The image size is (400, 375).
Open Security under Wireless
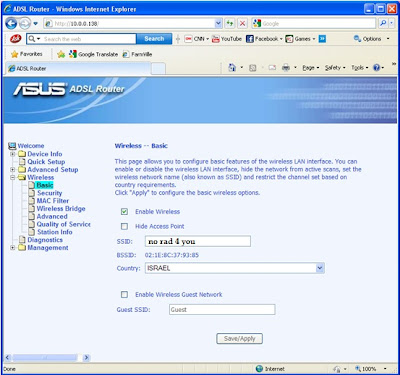click(x=49, y=193)
